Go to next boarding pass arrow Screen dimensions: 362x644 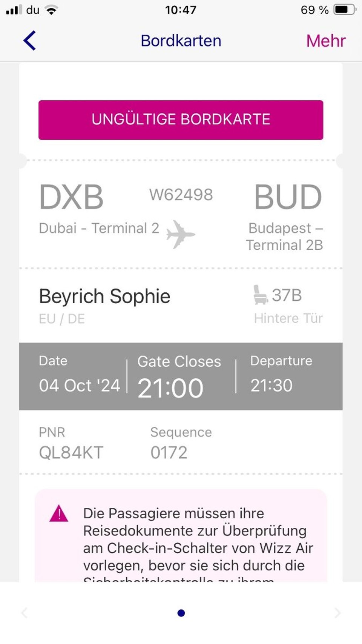[x=337, y=613]
